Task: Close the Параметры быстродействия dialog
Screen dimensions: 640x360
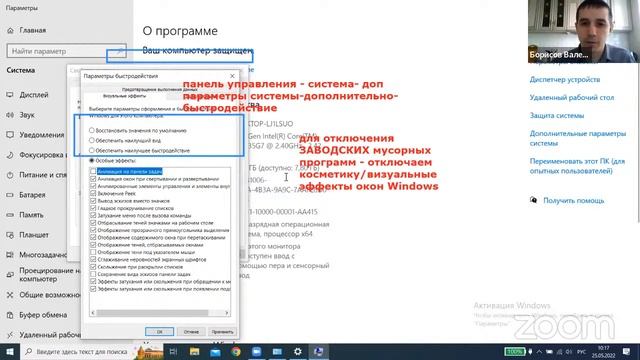Action: (x=232, y=76)
